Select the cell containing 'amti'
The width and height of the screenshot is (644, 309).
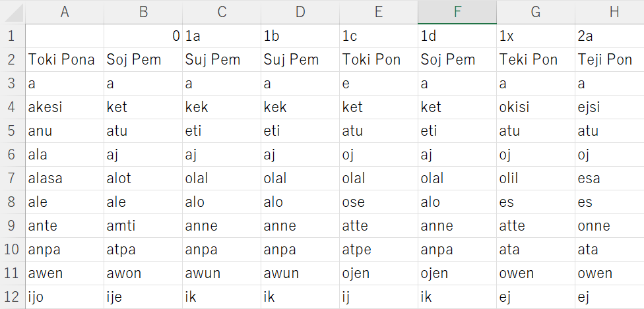pos(143,226)
